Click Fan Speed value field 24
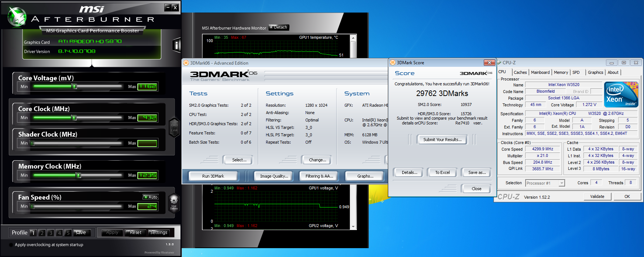The height and width of the screenshot is (257, 644). [147, 206]
